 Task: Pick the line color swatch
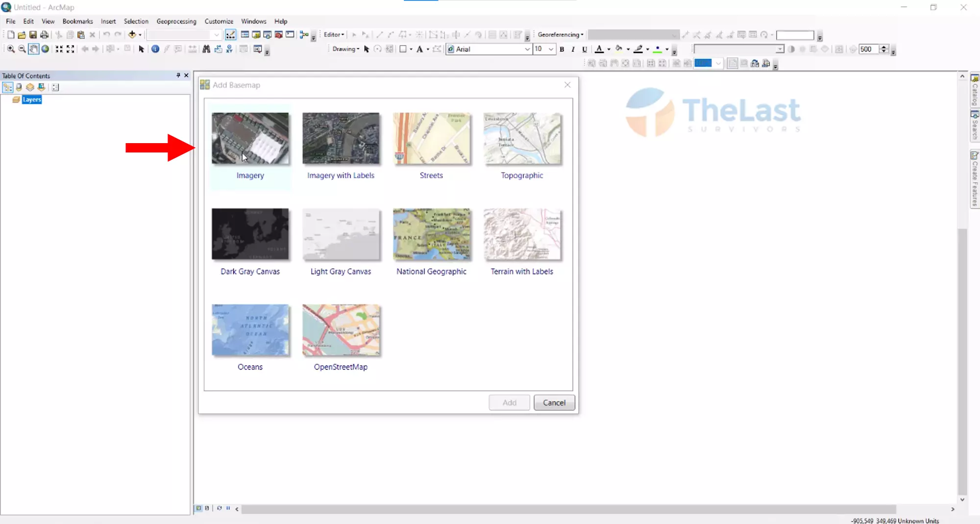point(638,49)
